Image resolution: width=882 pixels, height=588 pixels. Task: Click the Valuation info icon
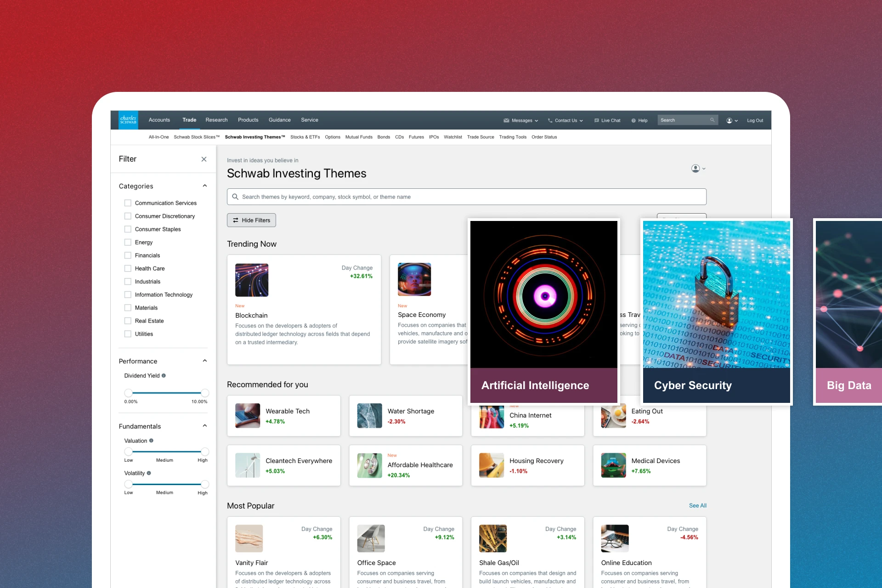click(x=151, y=441)
